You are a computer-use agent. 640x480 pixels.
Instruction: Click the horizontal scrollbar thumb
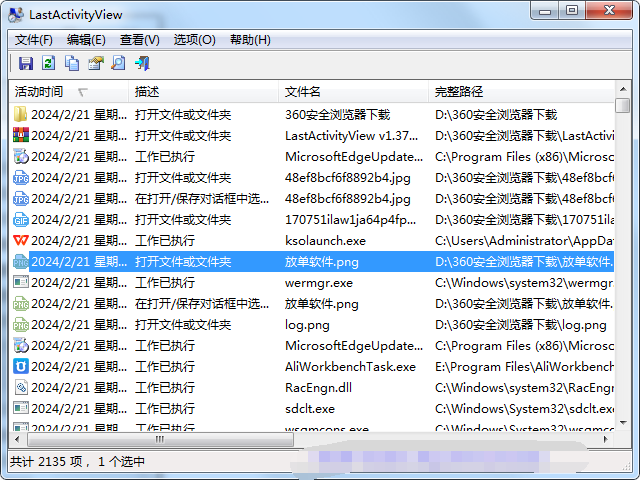[x=160, y=440]
